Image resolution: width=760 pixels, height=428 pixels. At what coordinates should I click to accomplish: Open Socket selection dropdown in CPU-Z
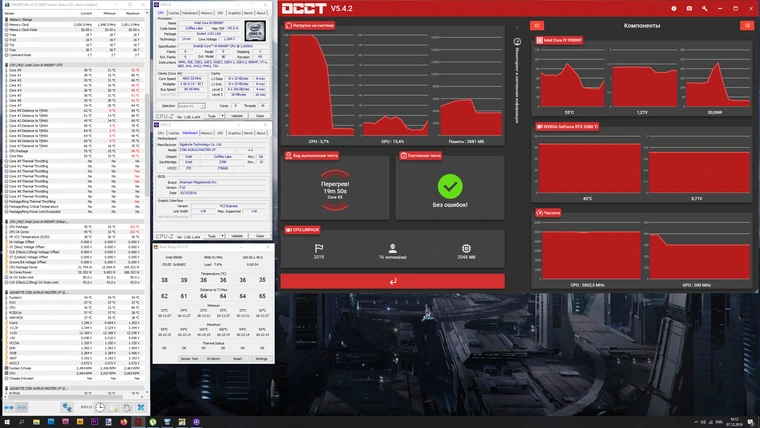tap(191, 106)
